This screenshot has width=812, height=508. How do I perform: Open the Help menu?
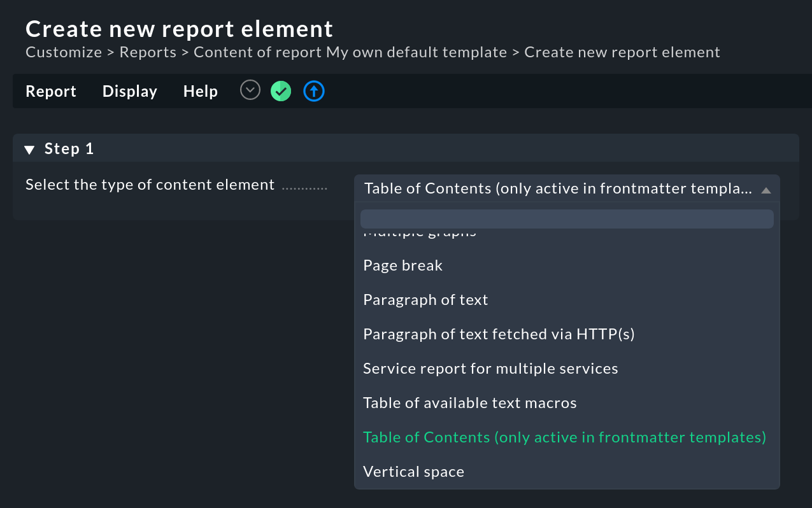tap(201, 92)
